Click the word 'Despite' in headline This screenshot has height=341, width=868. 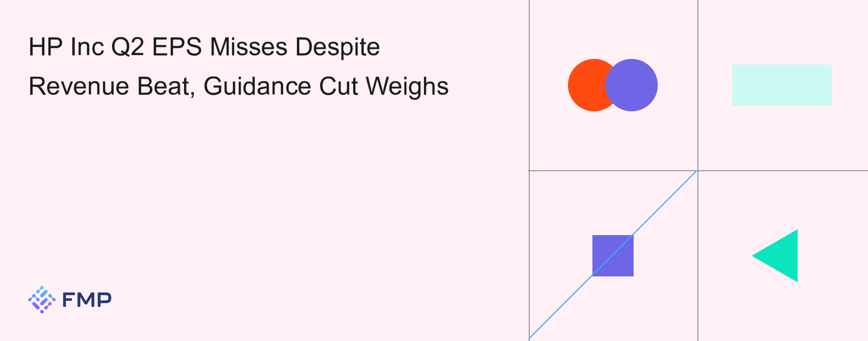coord(338,47)
